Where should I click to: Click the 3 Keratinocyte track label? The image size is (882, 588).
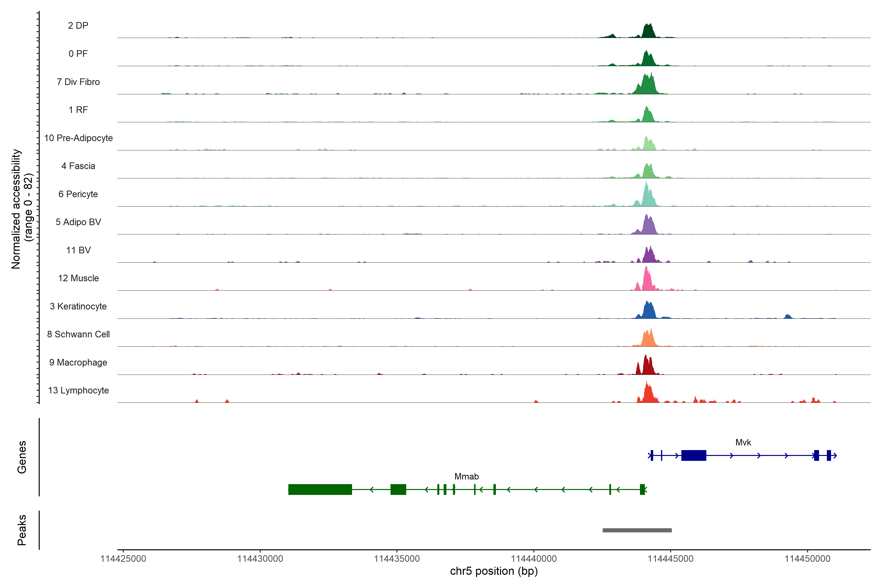(x=78, y=306)
